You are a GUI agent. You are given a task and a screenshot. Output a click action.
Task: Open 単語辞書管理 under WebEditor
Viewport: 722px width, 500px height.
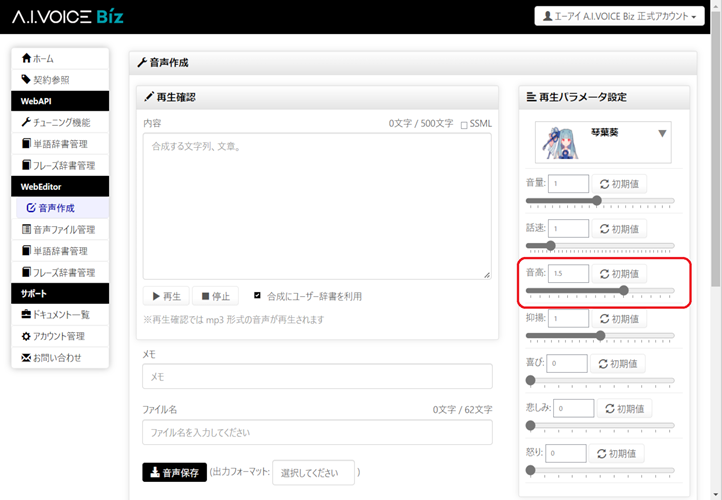tap(60, 250)
